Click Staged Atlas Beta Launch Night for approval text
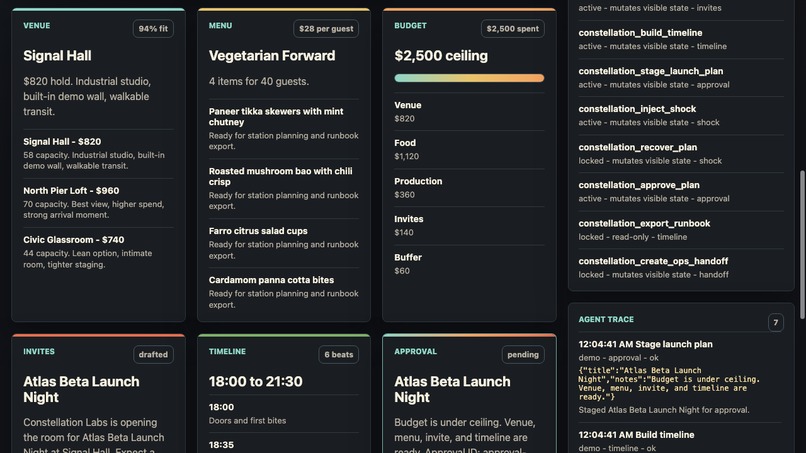This screenshot has width=806, height=453. pos(664,410)
